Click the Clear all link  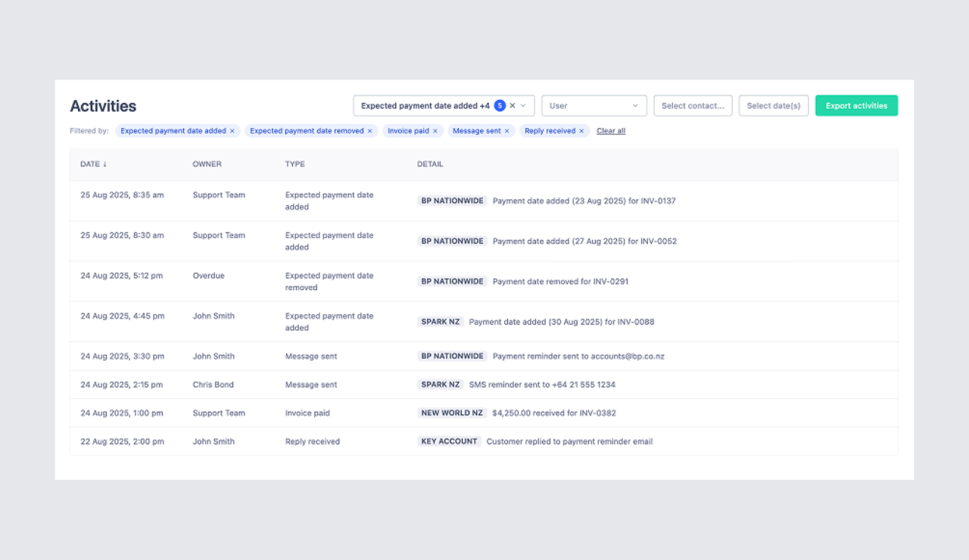coord(611,131)
